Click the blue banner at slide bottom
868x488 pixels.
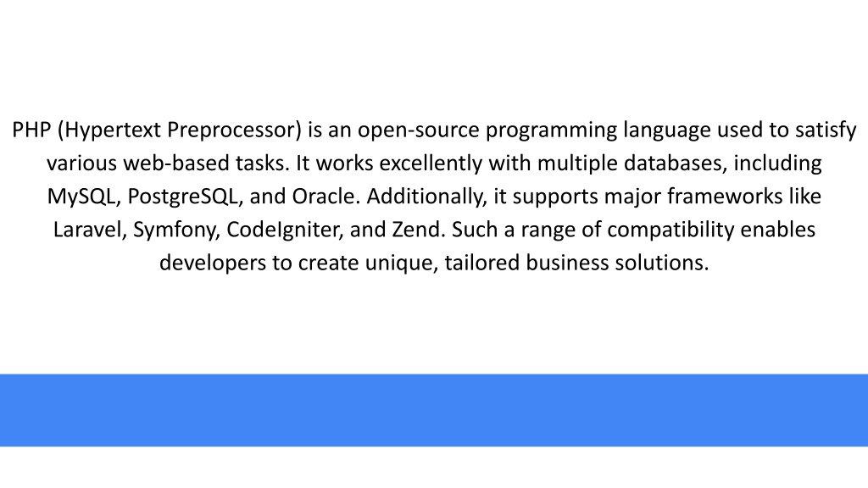point(434,410)
